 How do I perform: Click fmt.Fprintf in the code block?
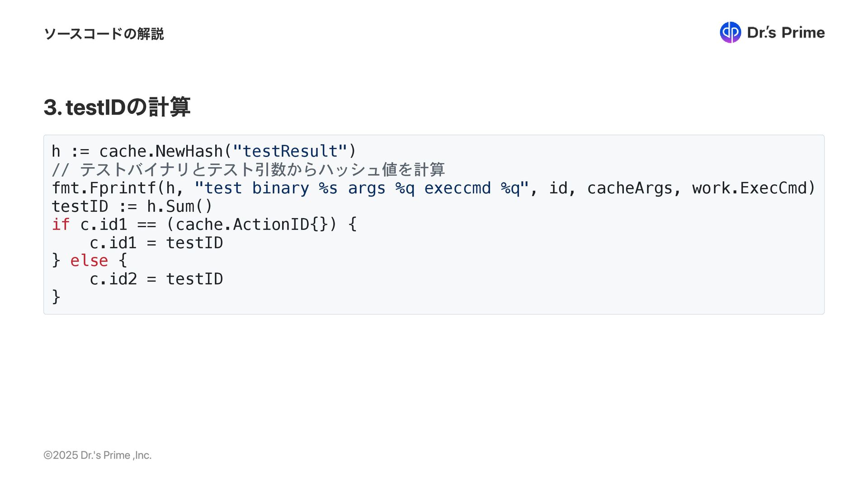(104, 188)
